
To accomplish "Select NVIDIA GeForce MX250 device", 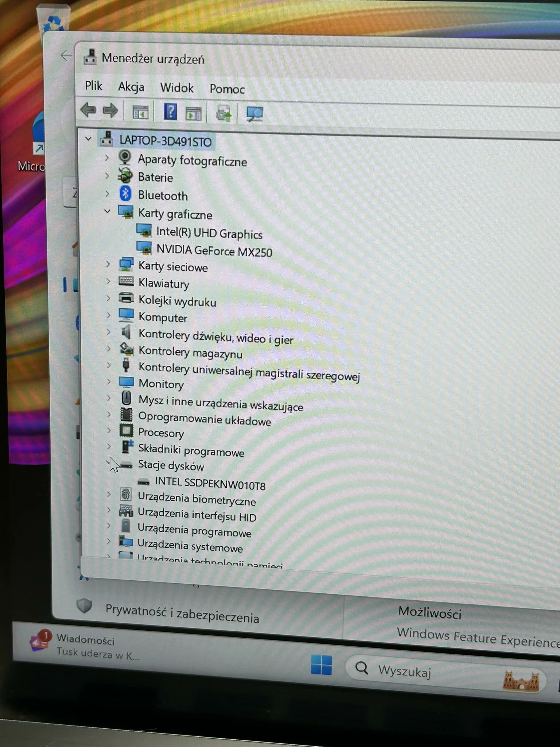I will coord(214,251).
